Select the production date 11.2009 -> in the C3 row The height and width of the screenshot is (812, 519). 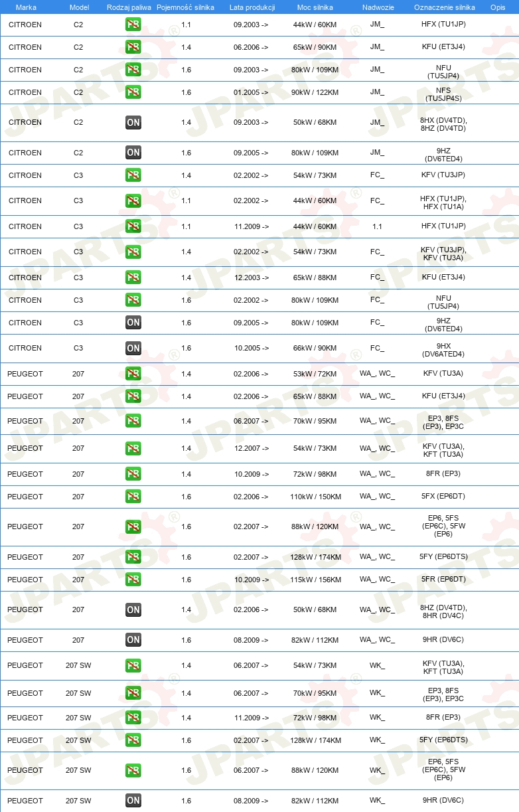click(x=251, y=226)
